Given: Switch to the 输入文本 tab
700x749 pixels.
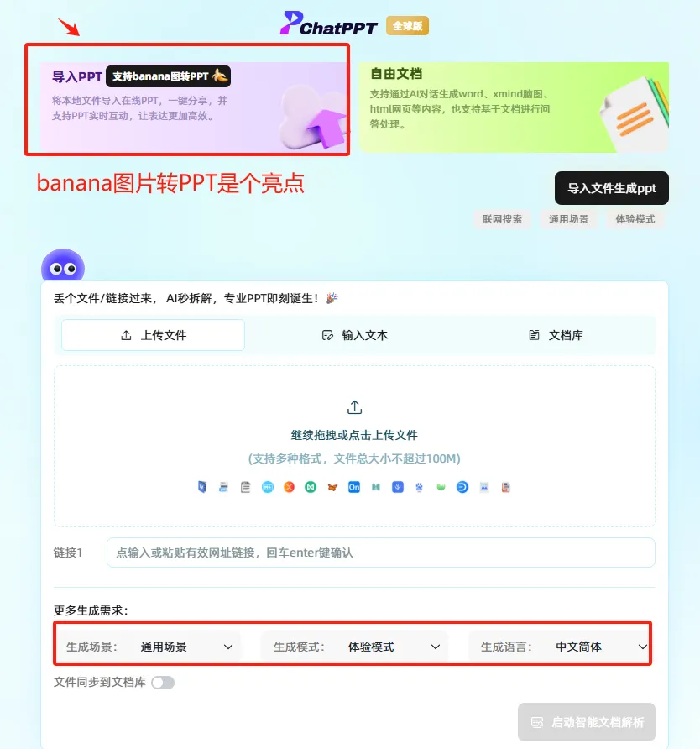Looking at the screenshot, I should tap(355, 335).
